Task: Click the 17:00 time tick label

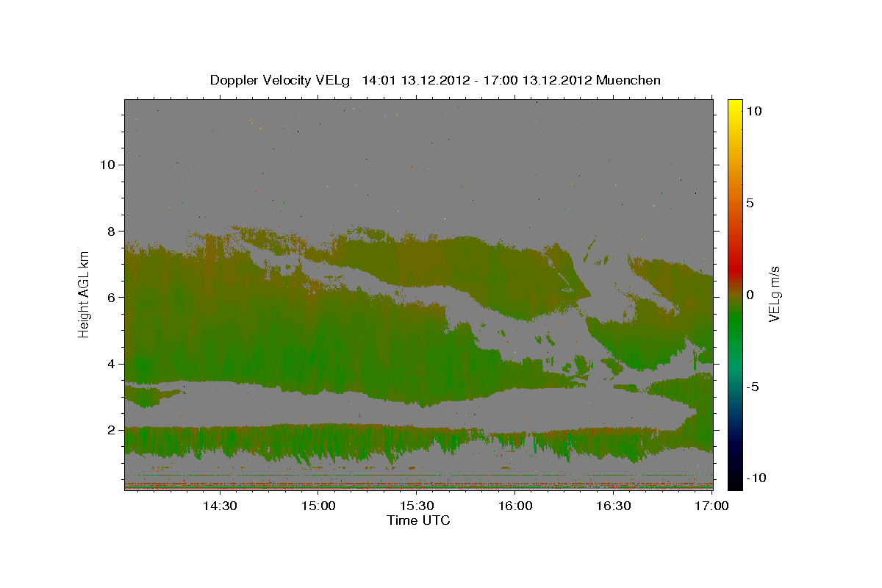Action: [712, 506]
